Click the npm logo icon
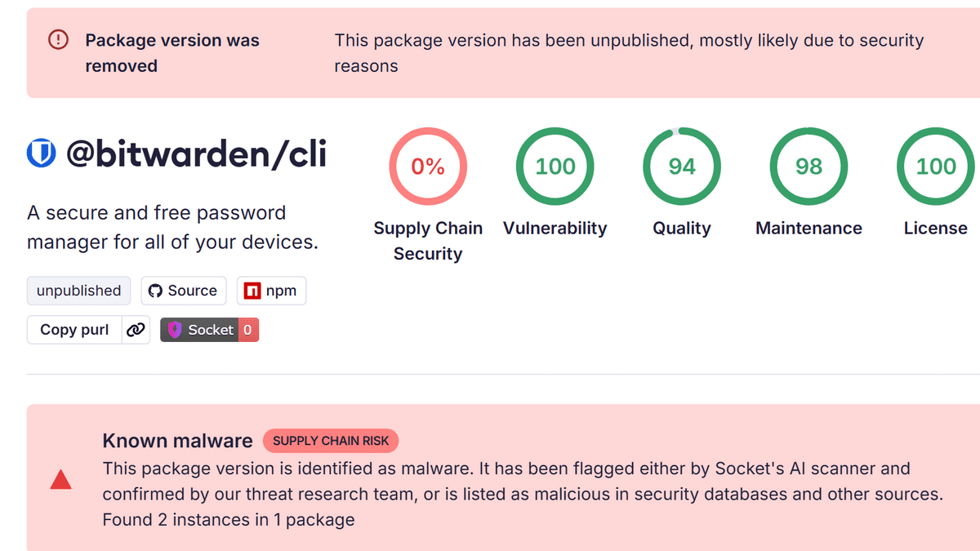Viewport: 980px width, 551px height. click(252, 291)
